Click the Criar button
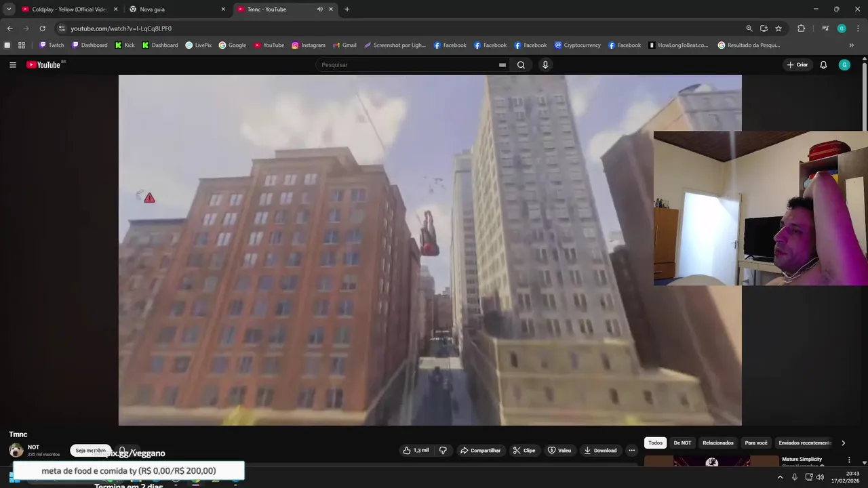 tap(797, 65)
